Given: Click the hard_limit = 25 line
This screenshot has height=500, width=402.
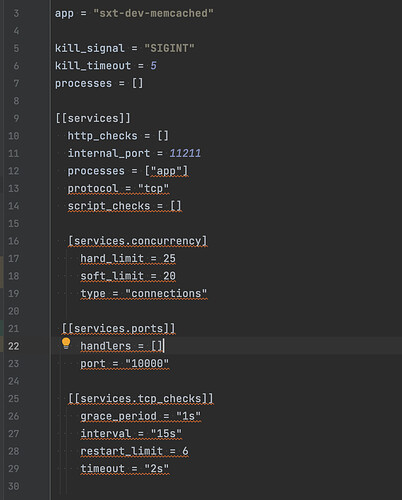Looking at the screenshot, I should [x=128, y=258].
